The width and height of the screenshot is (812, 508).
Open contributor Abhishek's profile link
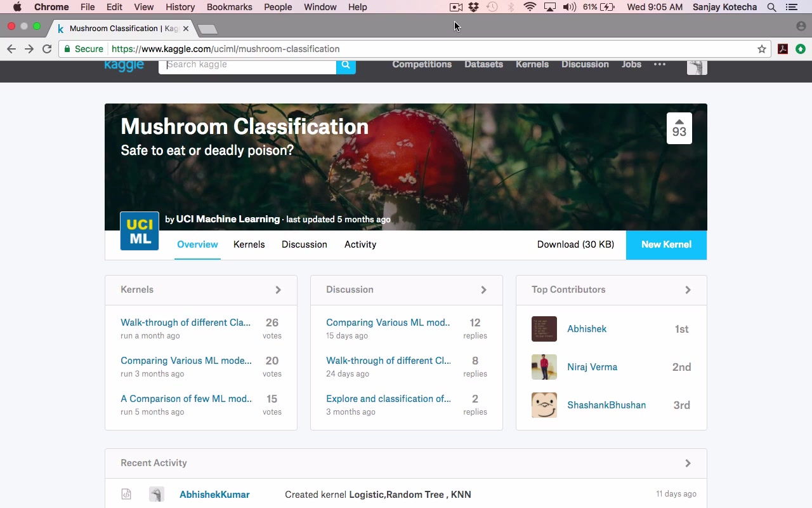coord(587,329)
